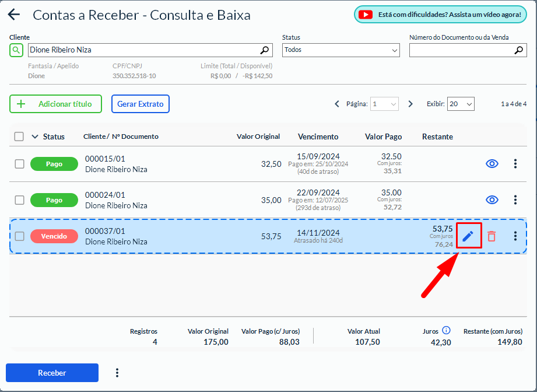Tick the checkbox for title 000015/01
This screenshot has width=537, height=392.
pos(19,164)
